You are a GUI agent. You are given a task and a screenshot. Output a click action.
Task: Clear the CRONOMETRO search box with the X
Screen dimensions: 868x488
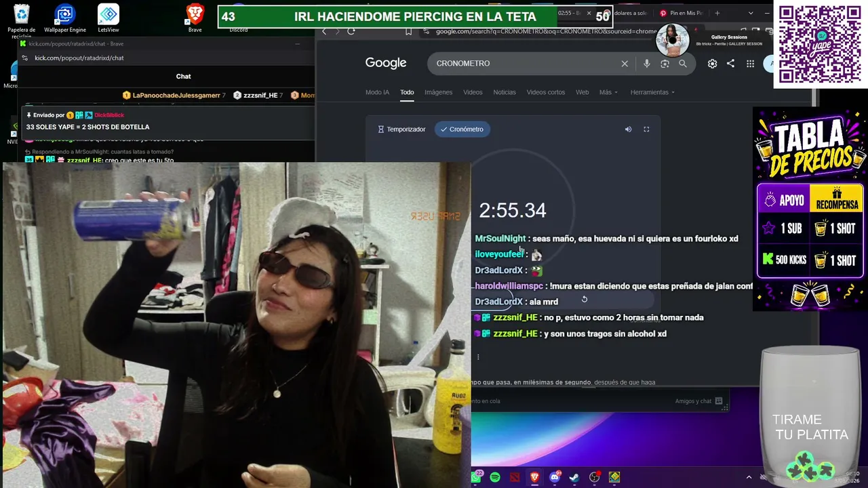click(x=625, y=64)
